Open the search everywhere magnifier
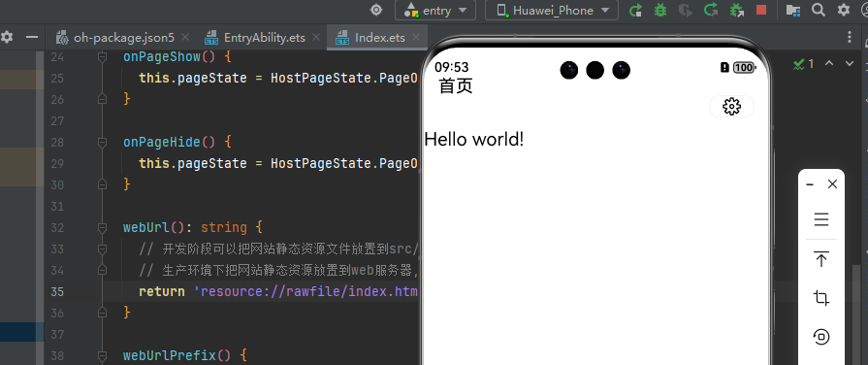 point(819,10)
